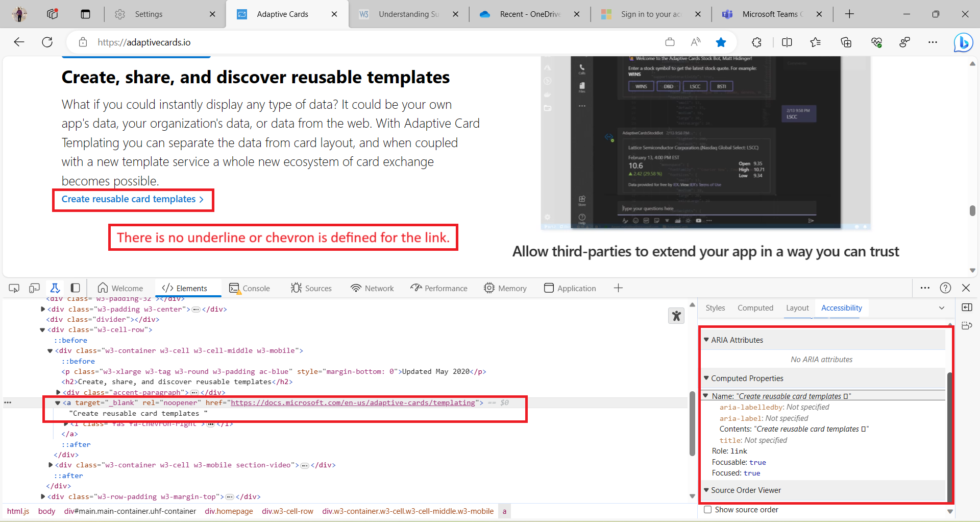Open the docs.microsoft.com templating href link

[x=353, y=403]
